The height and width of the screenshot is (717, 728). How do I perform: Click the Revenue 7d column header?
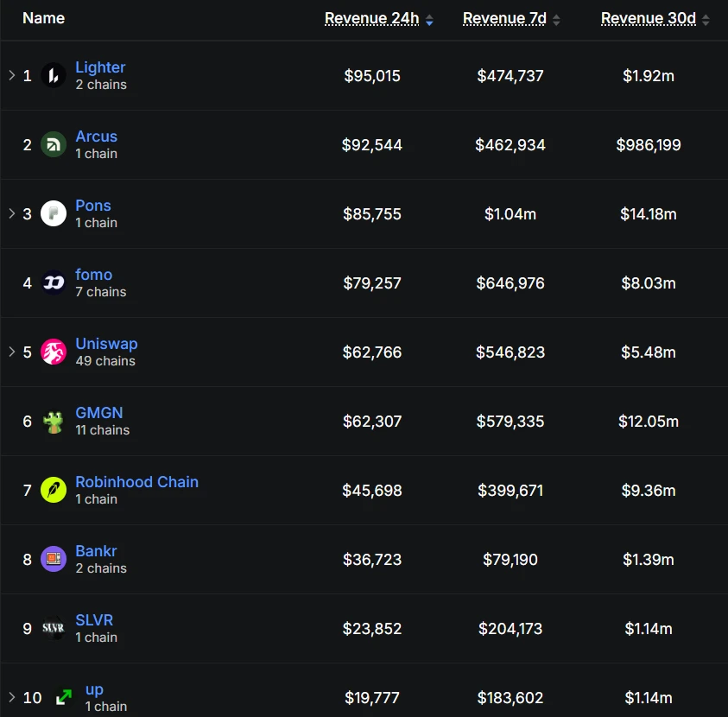(x=504, y=19)
